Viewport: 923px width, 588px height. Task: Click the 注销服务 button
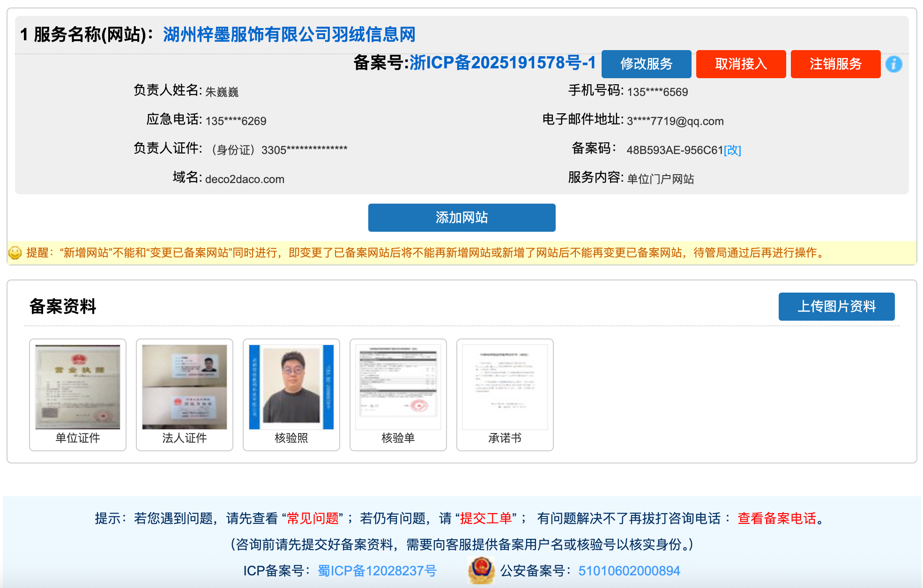point(835,64)
